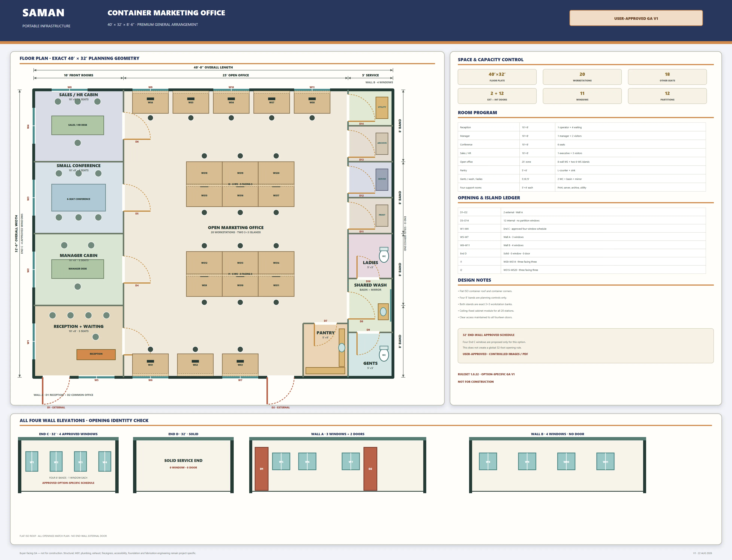The image size is (732, 560).
Task: Select workstation WS3 along Wall A
Action: pyautogui.click(x=240, y=365)
